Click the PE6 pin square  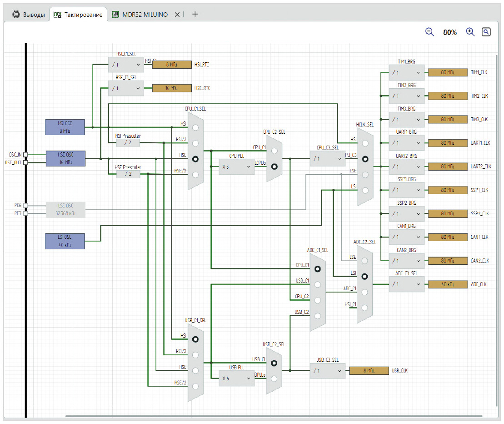(x=26, y=206)
